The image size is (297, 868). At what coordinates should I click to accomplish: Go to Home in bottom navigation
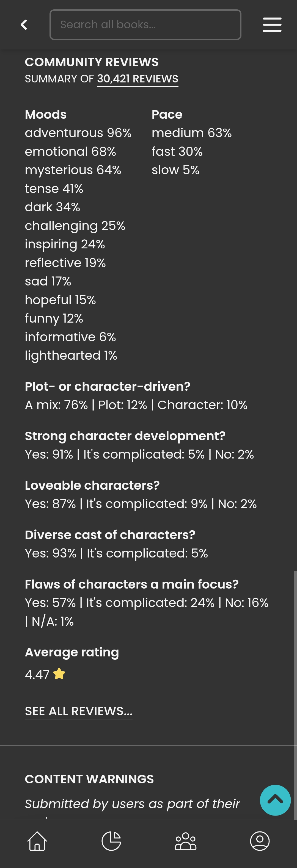point(37,841)
